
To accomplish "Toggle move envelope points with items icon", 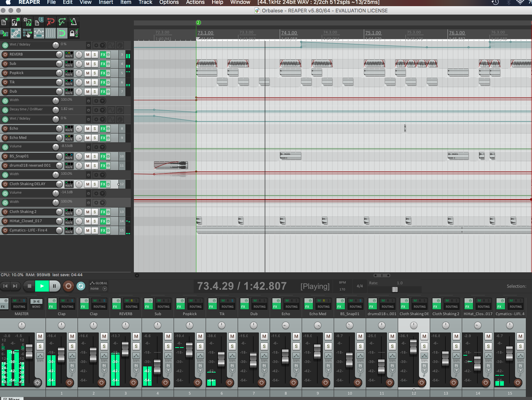I will click(x=39, y=33).
